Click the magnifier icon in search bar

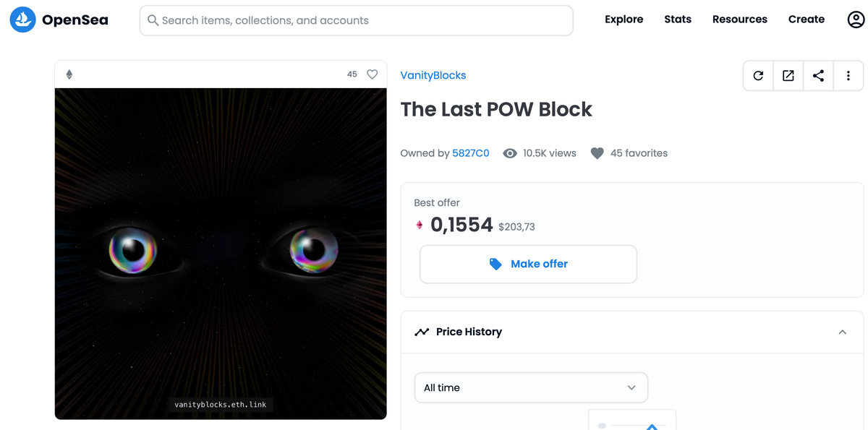click(x=153, y=20)
